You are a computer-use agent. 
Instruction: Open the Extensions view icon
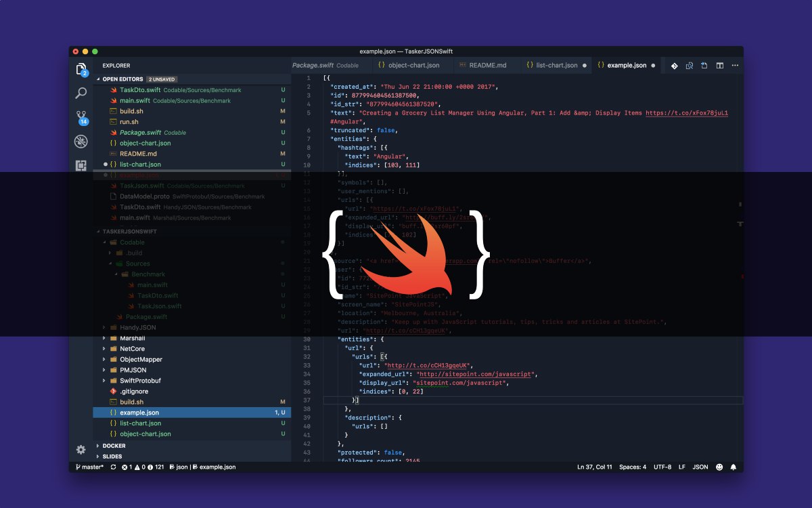(x=81, y=165)
